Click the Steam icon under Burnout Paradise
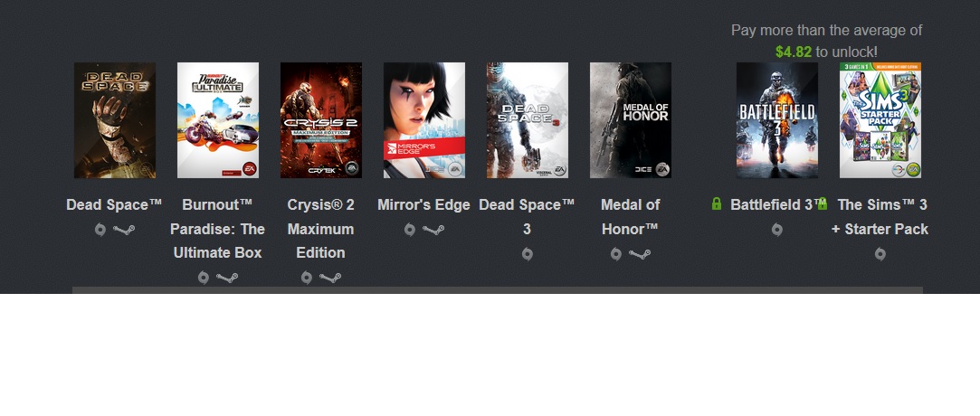The height and width of the screenshot is (416, 980). click(x=227, y=278)
